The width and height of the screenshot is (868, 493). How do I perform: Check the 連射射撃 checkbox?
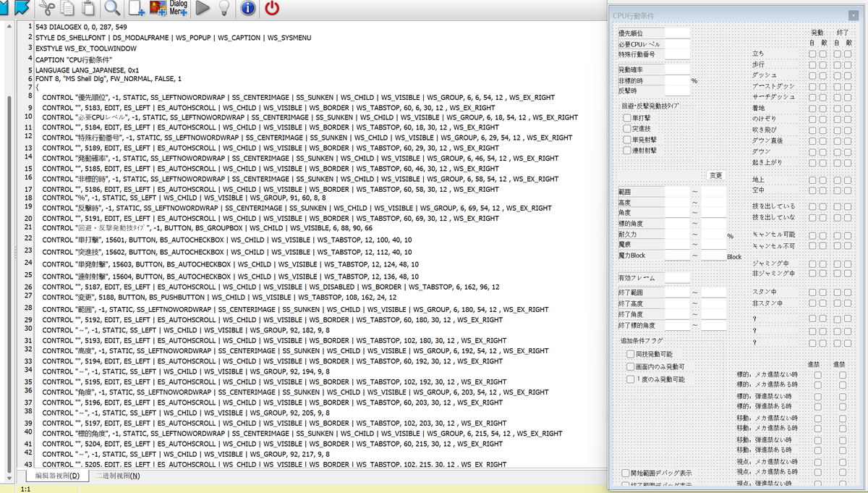[x=628, y=150]
